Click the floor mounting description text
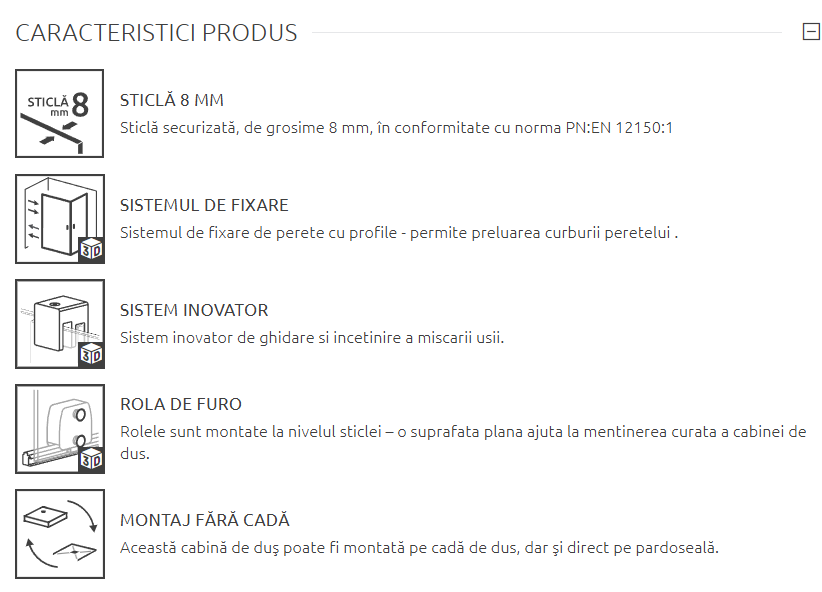The width and height of the screenshot is (822, 592). (x=419, y=548)
